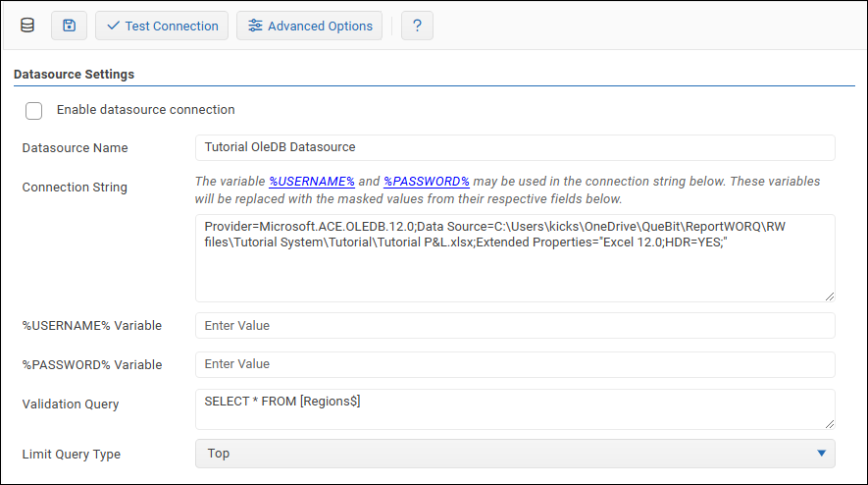
Task: Expand the Limit Query Type dropdown
Action: (515, 454)
